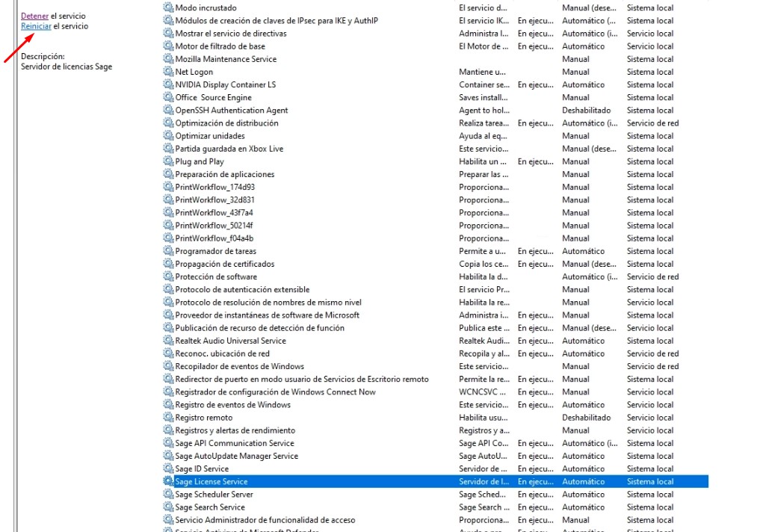
Task: Click gear icon of Sage ID Service
Action: [167, 468]
